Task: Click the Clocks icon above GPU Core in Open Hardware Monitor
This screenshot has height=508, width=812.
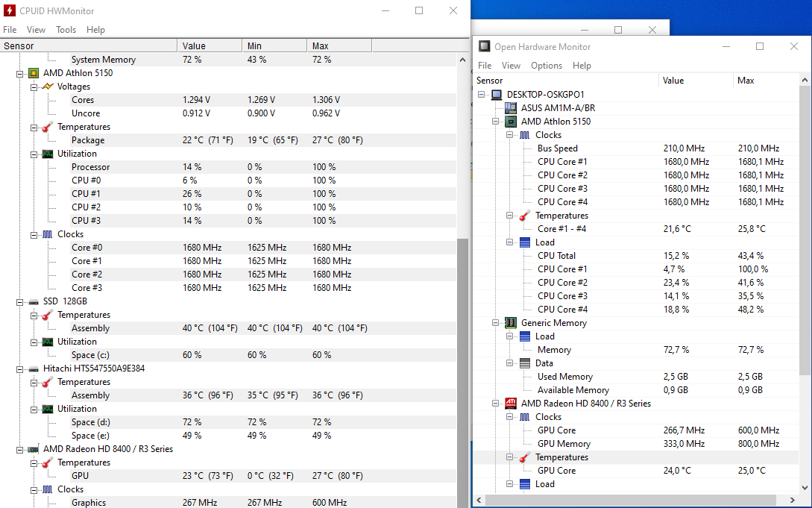Action: click(525, 417)
